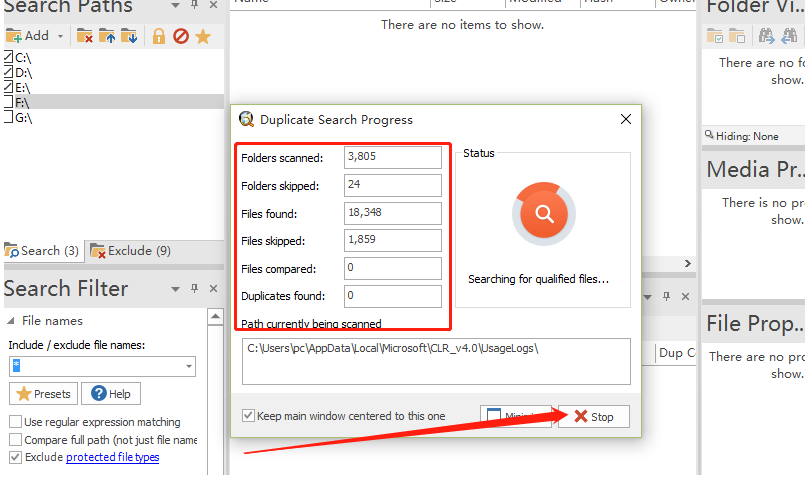Viewport: 806px width, 481px height.
Task: Expand the include/exclude file names combo box
Action: pyautogui.click(x=188, y=366)
